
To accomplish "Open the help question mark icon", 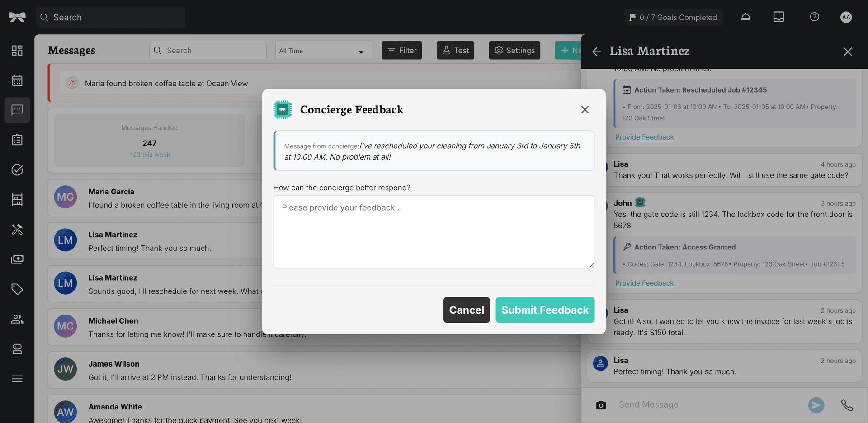I will click(814, 17).
